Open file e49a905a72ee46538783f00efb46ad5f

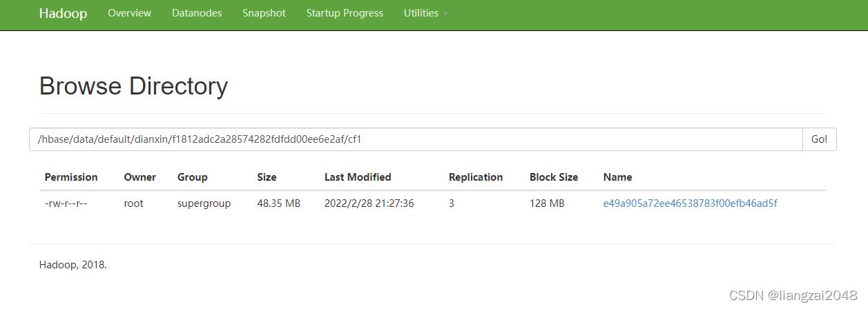tap(691, 203)
